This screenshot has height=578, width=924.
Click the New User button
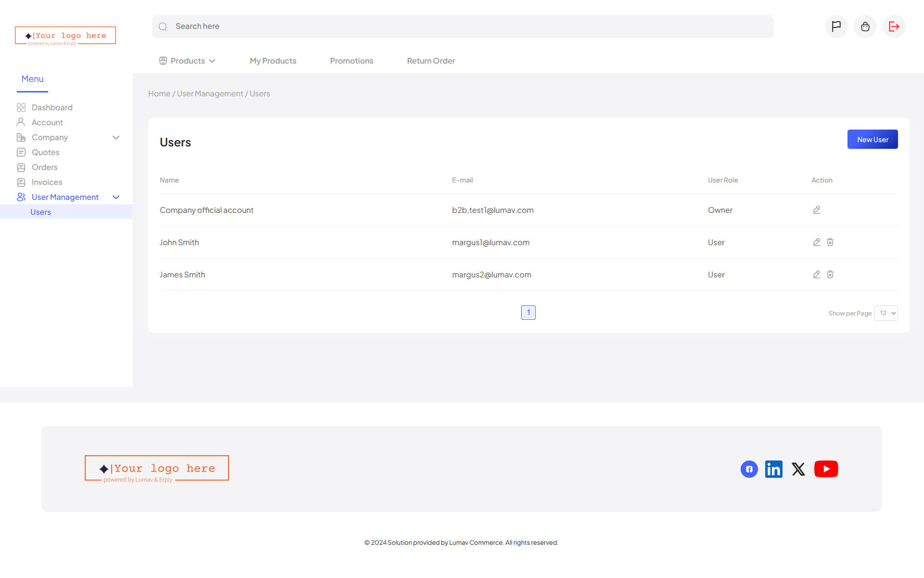(872, 139)
